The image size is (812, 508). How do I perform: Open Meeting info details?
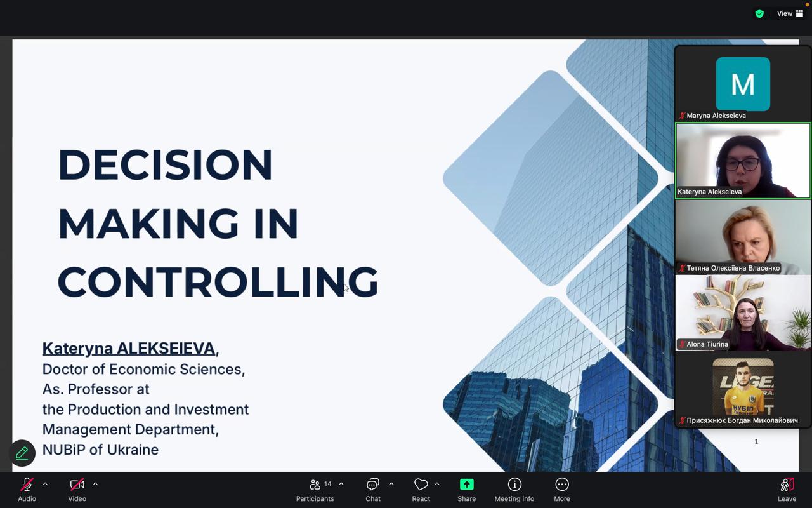coord(514,489)
